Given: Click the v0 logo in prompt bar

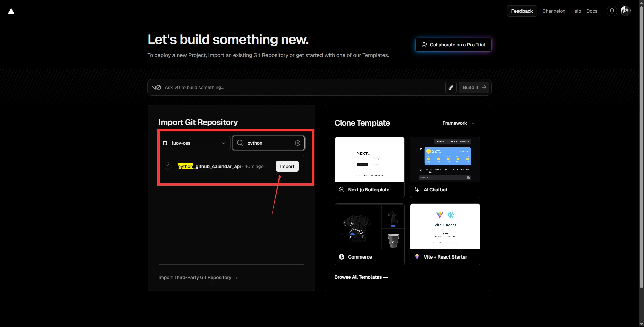Looking at the screenshot, I should pos(156,87).
